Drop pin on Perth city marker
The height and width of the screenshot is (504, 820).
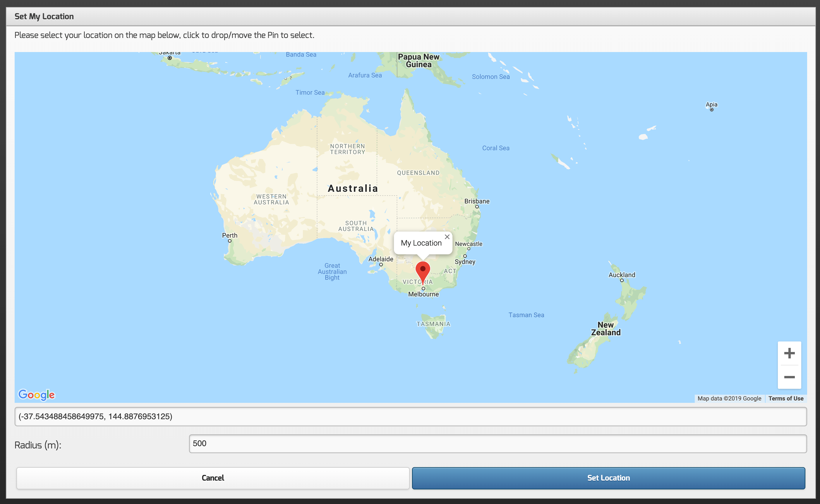point(229,241)
